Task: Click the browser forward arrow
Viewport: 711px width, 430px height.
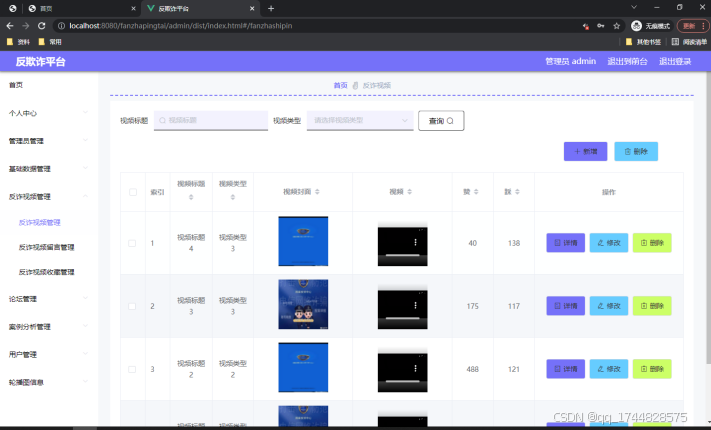Action: pyautogui.click(x=25, y=26)
